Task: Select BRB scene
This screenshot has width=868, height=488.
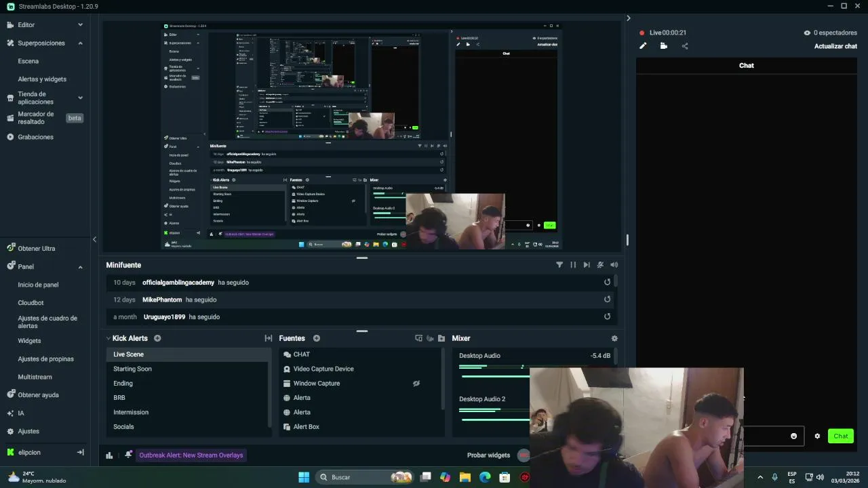Action: [188, 398]
